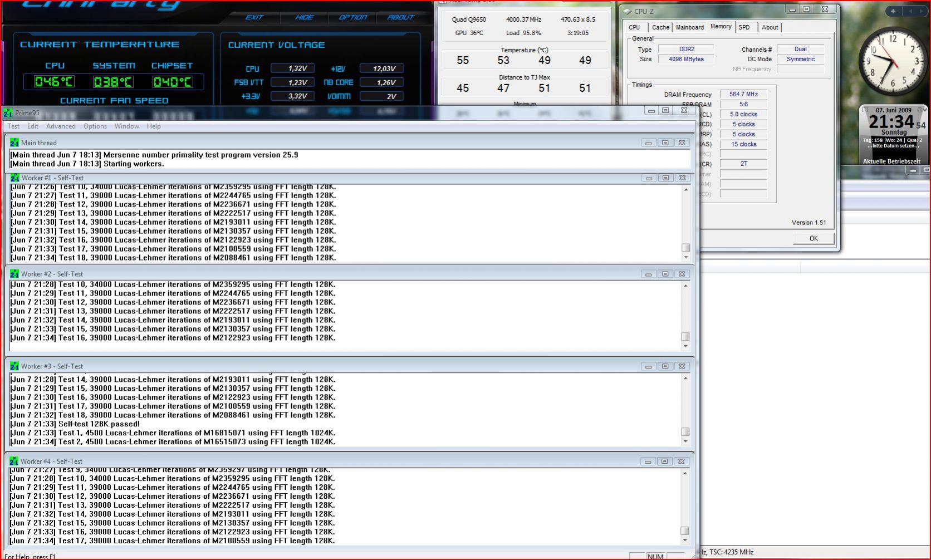Click the "Starting workers." log line
The height and width of the screenshot is (560, 931).
click(x=87, y=164)
